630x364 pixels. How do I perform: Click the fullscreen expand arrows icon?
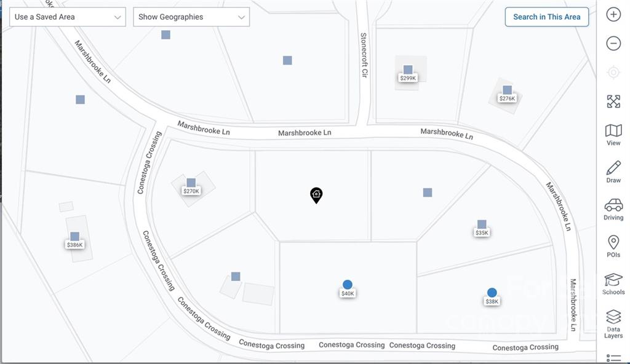(x=613, y=101)
